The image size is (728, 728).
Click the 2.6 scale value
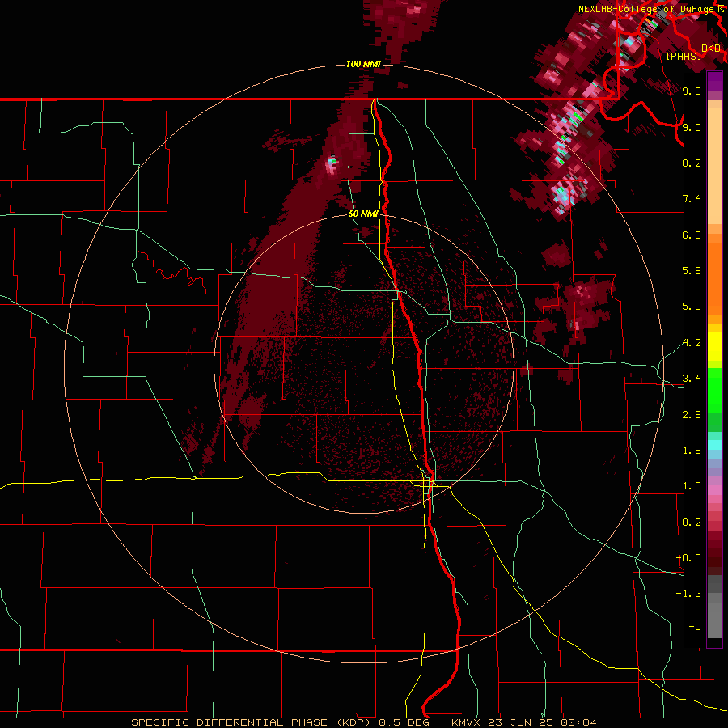(692, 415)
